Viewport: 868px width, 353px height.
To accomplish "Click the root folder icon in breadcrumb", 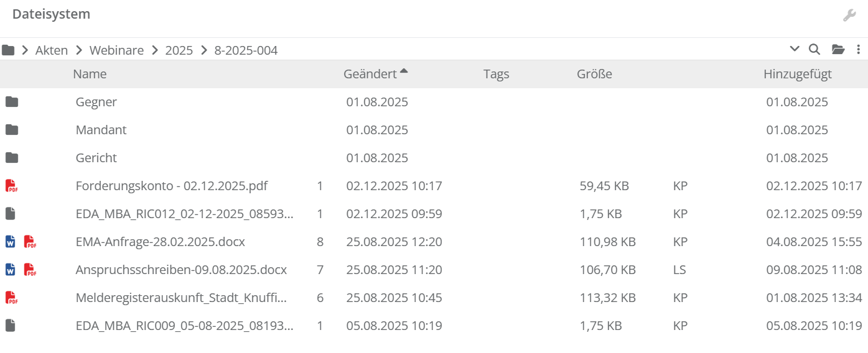I will point(8,50).
